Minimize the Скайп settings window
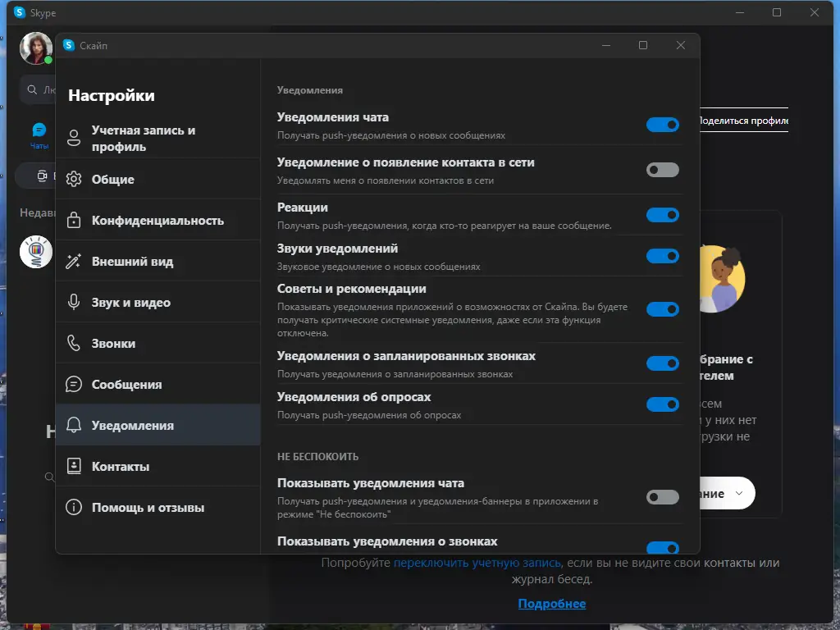840x630 pixels. [x=606, y=46]
